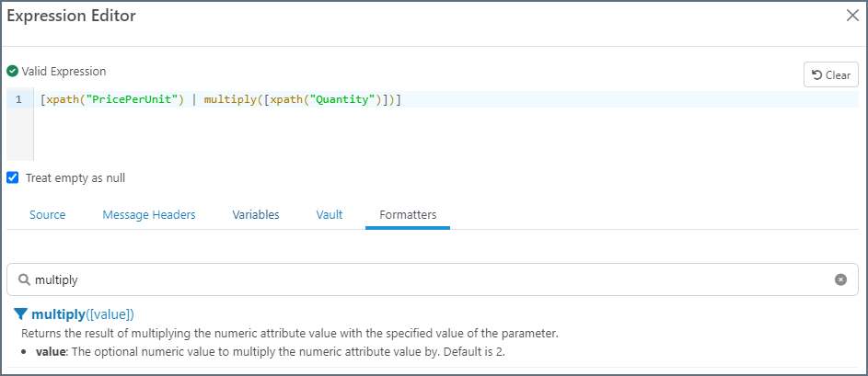Insert the multiply([value]) formatter link
Viewport: 868px width, 376px height.
coord(82,314)
